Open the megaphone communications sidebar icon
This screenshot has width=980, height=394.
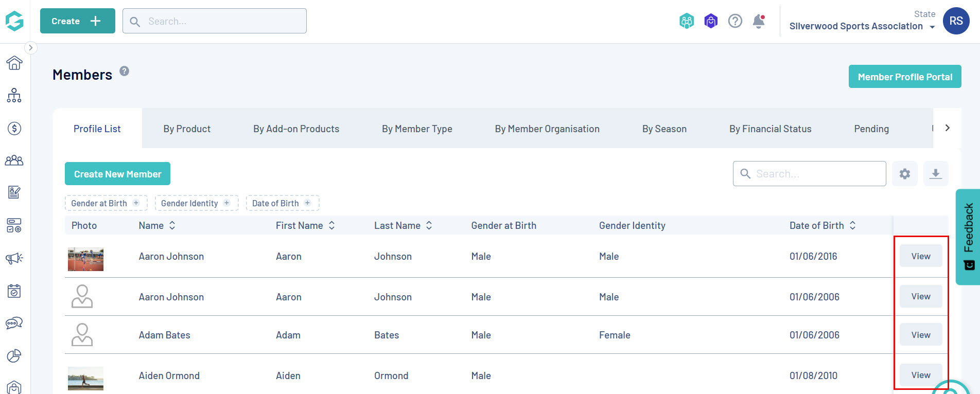14,258
